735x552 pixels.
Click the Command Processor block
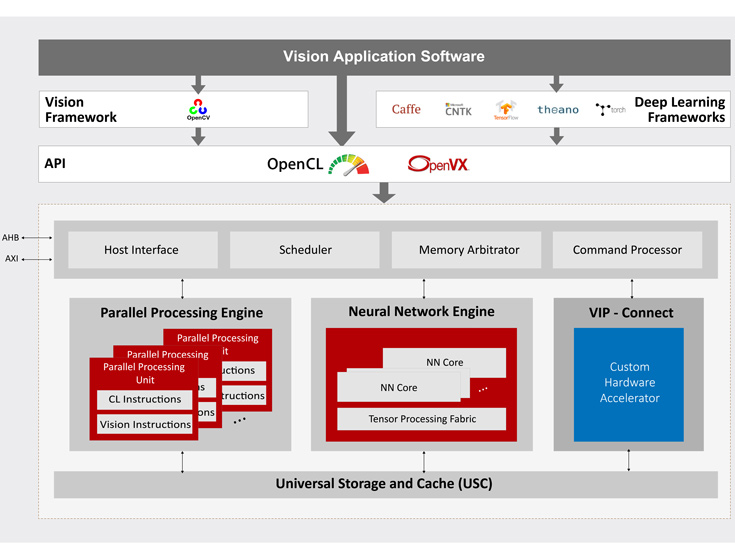click(x=627, y=250)
